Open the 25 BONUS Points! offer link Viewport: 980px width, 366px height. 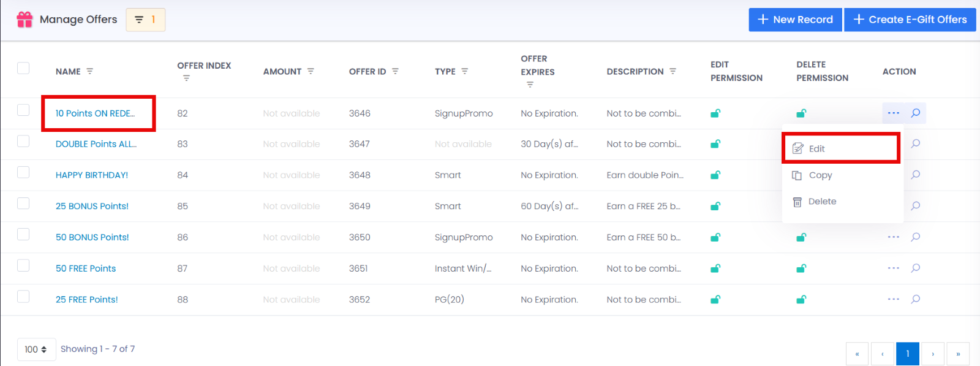point(92,207)
